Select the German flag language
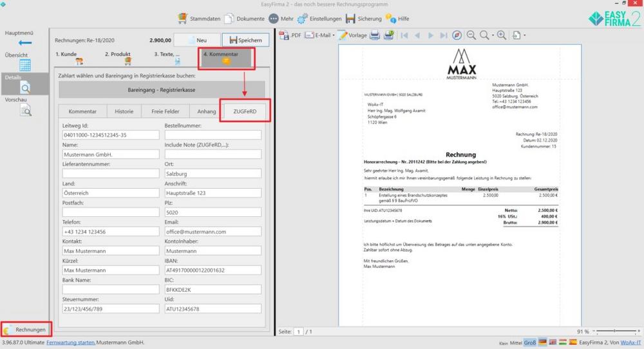 (542, 342)
